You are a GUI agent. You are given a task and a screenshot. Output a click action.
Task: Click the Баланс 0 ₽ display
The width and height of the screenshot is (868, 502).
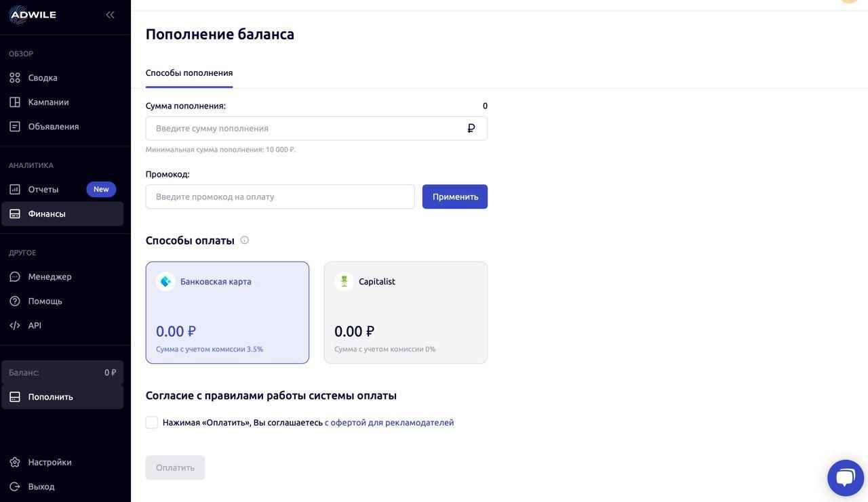coord(62,373)
